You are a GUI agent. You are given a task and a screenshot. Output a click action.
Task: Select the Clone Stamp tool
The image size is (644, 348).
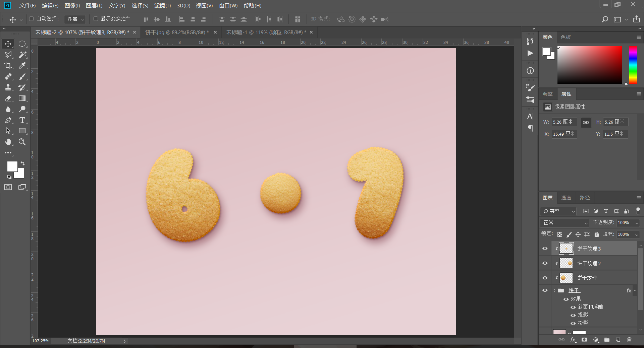click(x=8, y=87)
